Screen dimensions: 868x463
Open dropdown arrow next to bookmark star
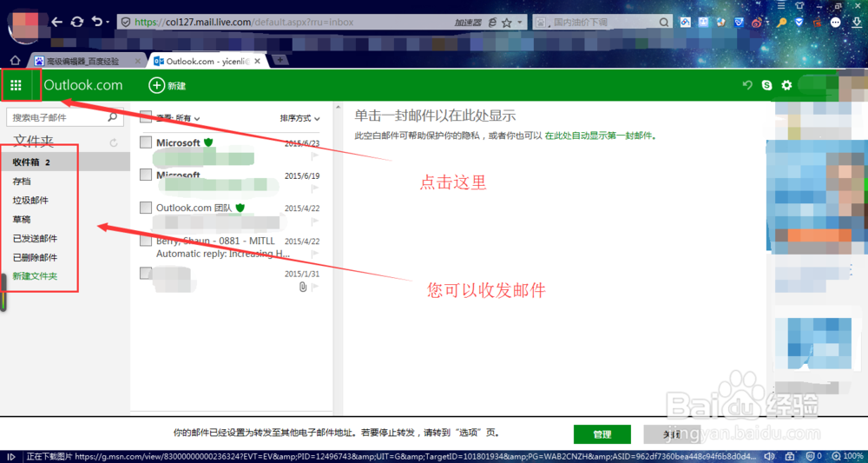point(519,23)
